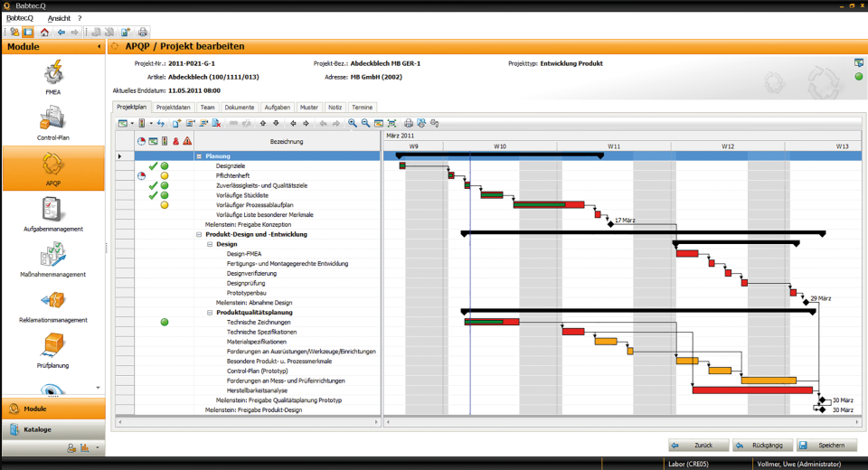Click the Home icon in the toolbar

pyautogui.click(x=43, y=32)
